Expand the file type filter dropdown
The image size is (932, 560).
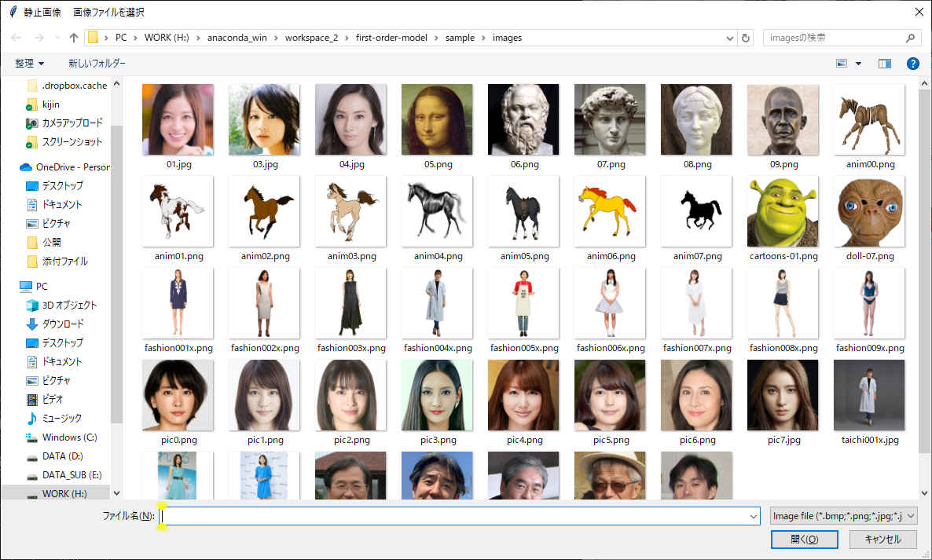844,516
